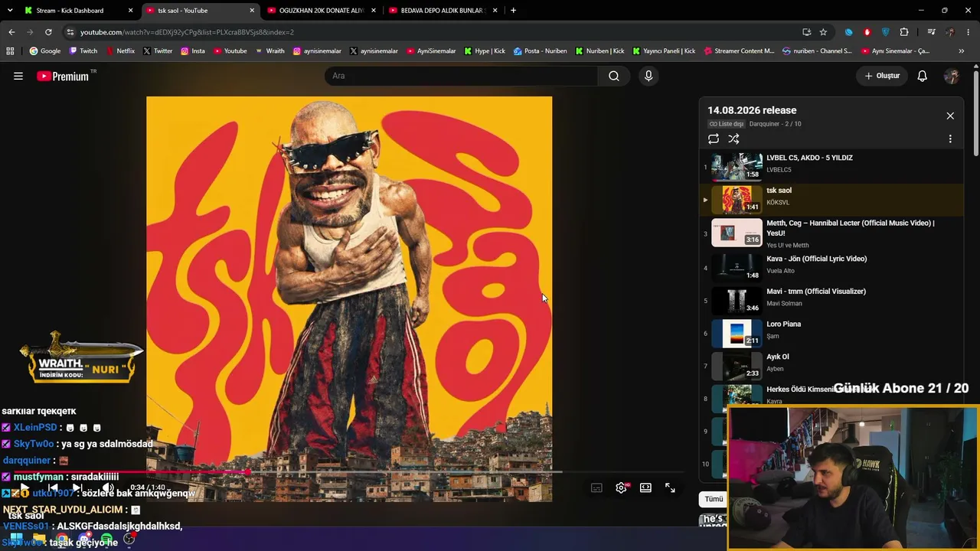Open a new browser tab
Image resolution: width=980 pixels, height=551 pixels.
click(x=513, y=11)
